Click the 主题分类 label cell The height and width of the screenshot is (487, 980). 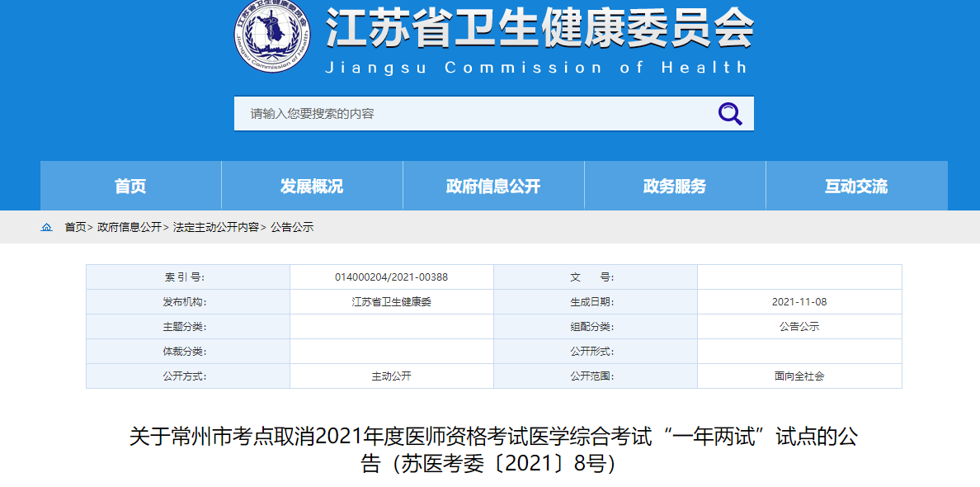coord(188,326)
